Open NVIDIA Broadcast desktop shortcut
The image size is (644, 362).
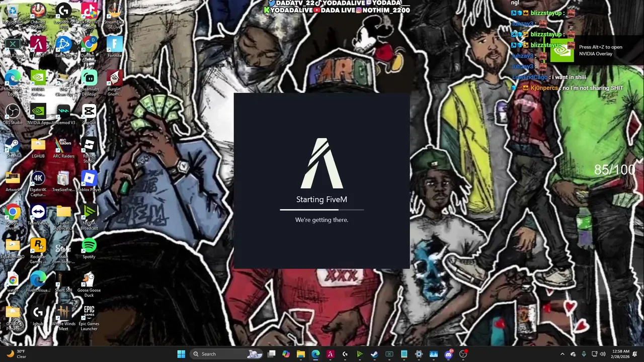pos(89,217)
